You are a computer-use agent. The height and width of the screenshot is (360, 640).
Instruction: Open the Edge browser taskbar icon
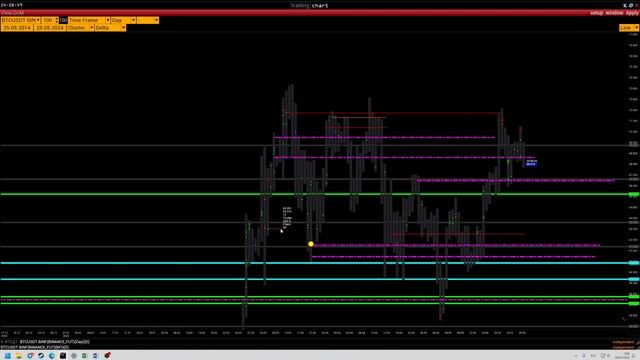coord(52,356)
